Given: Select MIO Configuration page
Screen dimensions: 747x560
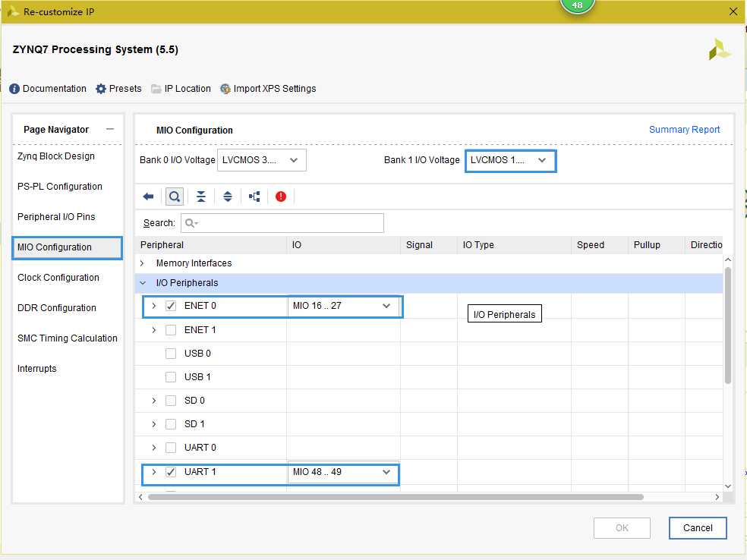Looking at the screenshot, I should (67, 247).
